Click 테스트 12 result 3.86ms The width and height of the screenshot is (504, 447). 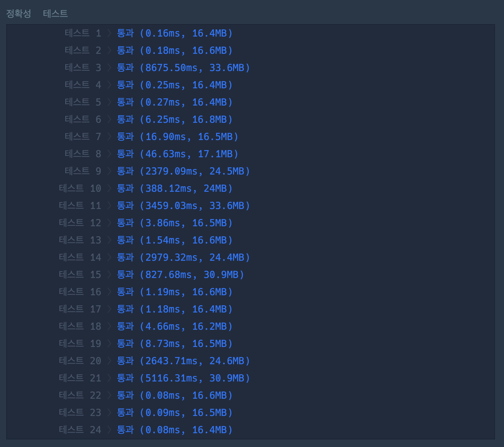(x=175, y=223)
